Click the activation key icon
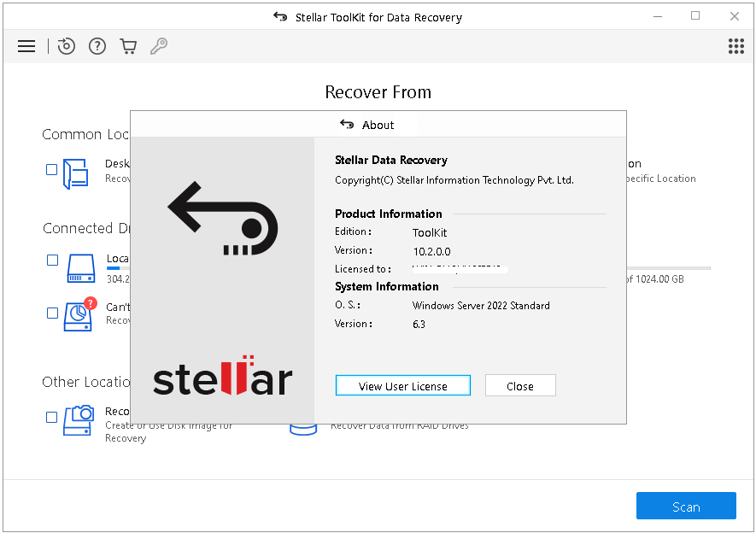 click(x=159, y=46)
